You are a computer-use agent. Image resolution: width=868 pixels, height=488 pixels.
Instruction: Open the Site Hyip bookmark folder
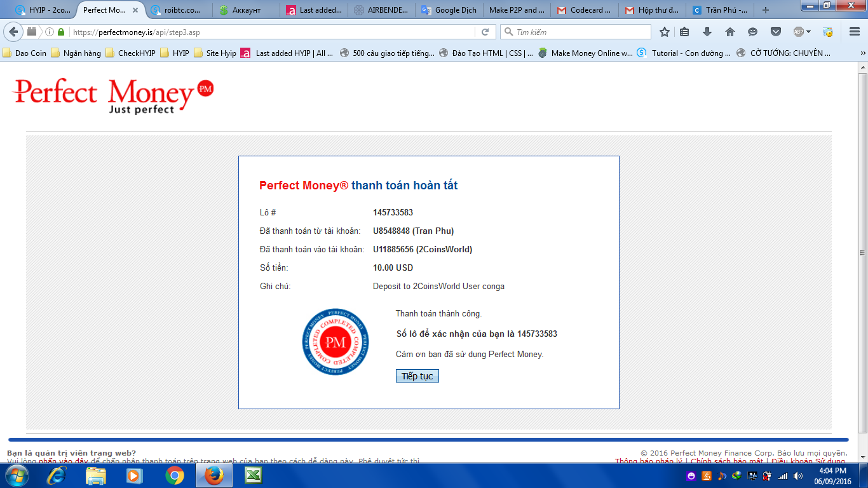215,53
